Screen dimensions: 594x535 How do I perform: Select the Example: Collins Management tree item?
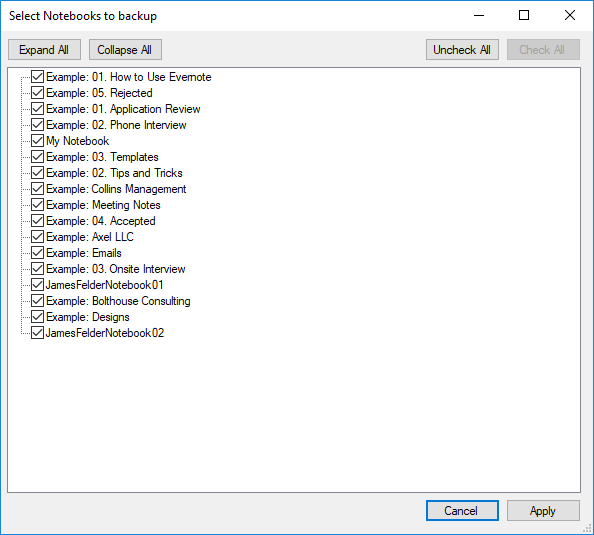point(116,189)
